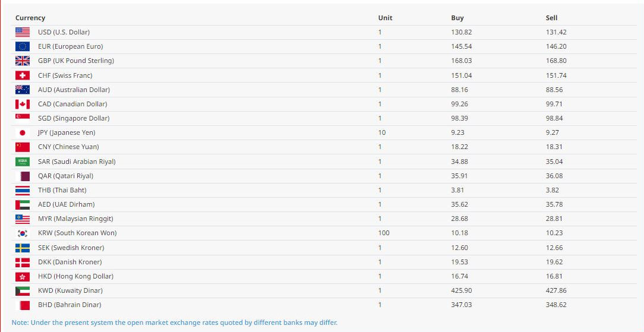Click the United States flag icon

click(23, 32)
